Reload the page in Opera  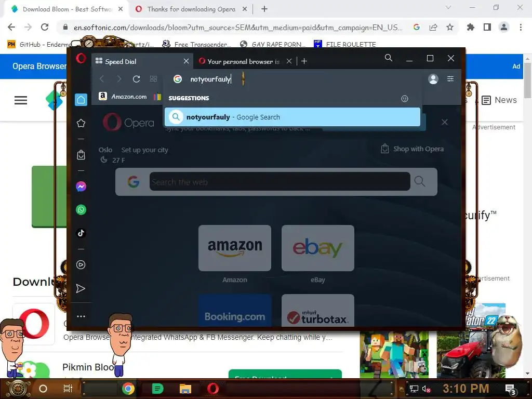[x=137, y=79]
